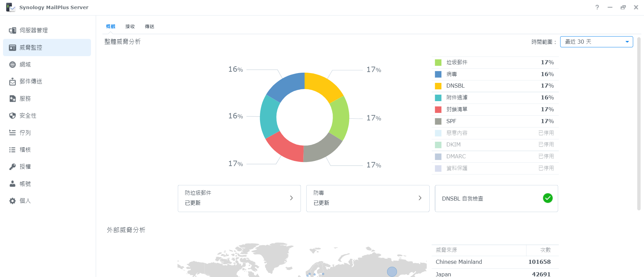Screen dimensions: 644x277
Task: Open the 網域 globe icon
Action: point(13,65)
